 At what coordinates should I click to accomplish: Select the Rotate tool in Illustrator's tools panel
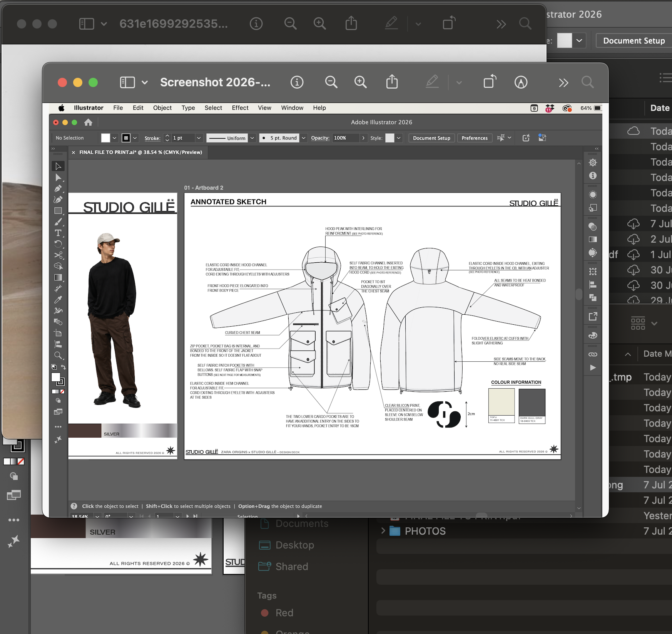coord(58,244)
